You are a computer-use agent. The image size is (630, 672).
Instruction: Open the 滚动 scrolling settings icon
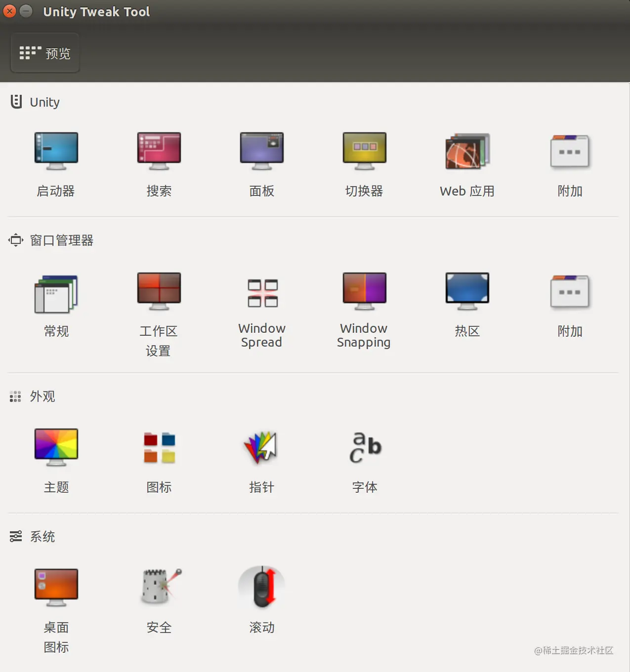262,587
